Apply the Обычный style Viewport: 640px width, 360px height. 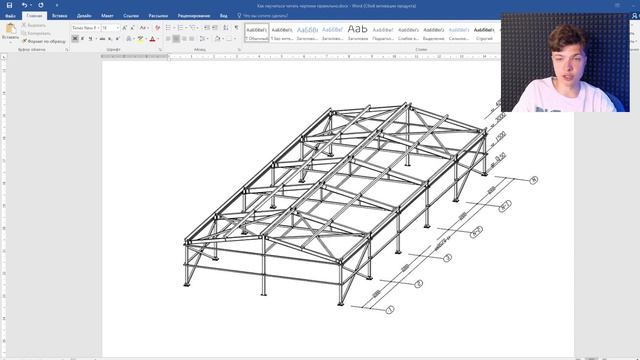click(257, 32)
